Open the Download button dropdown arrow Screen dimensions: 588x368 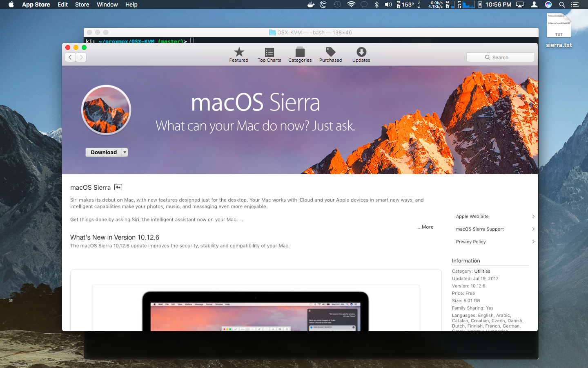[125, 152]
